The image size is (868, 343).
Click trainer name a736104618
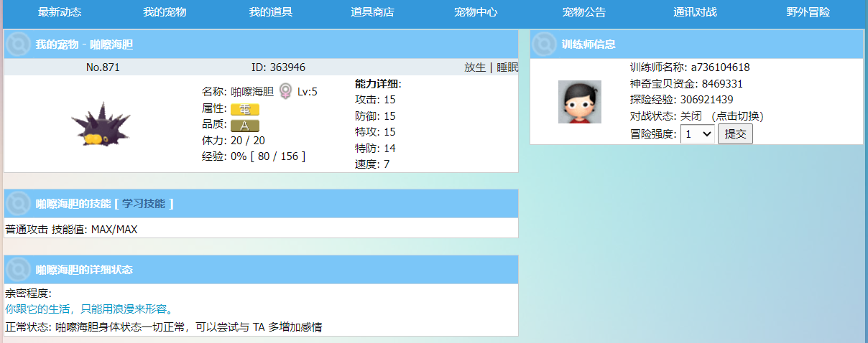(721, 67)
